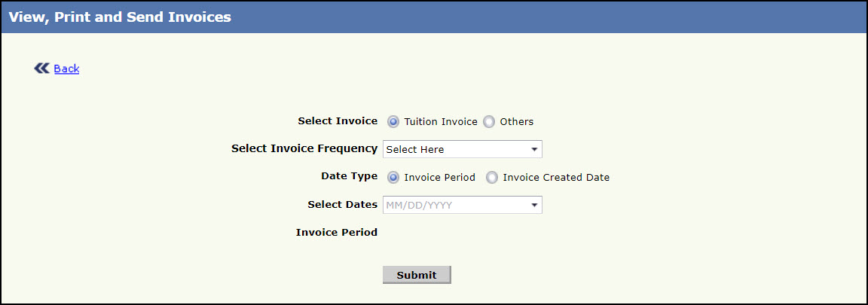Viewport: 868px width, 305px height.
Task: Follow the Back hyperlink
Action: (66, 69)
